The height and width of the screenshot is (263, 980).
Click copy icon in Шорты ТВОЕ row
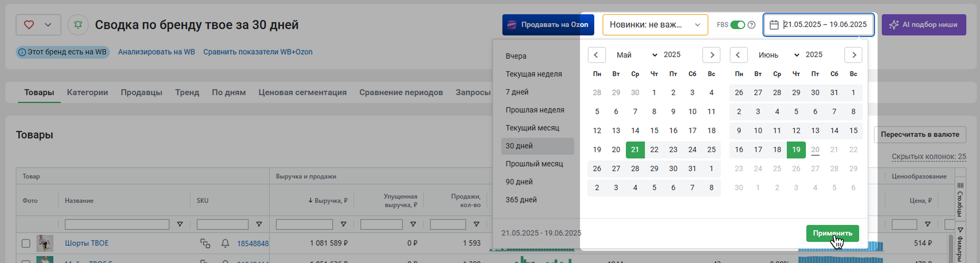pos(206,243)
